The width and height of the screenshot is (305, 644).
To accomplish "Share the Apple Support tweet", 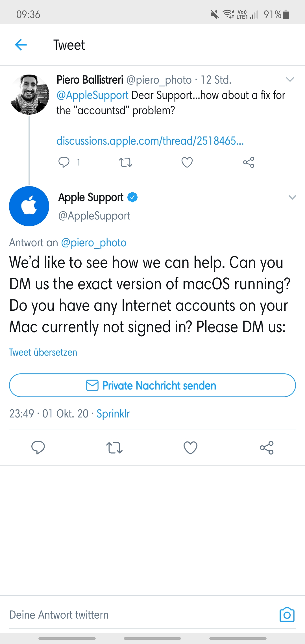I will click(267, 448).
